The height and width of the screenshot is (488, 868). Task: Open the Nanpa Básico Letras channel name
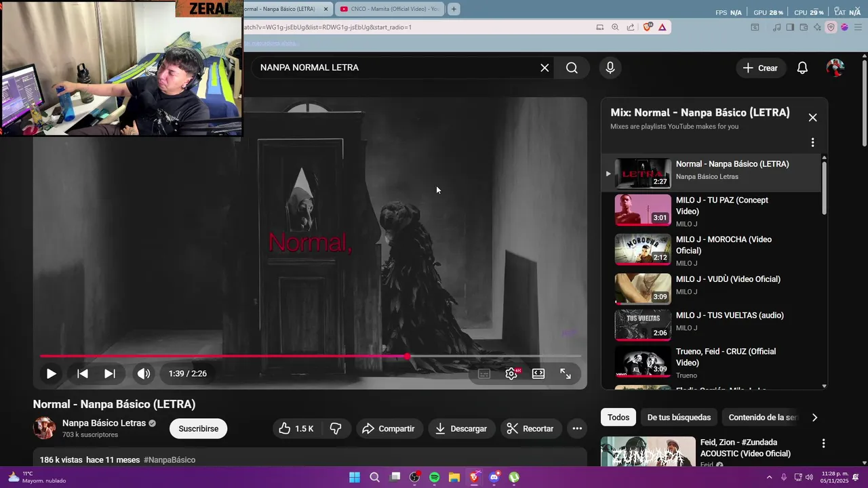coord(104,423)
